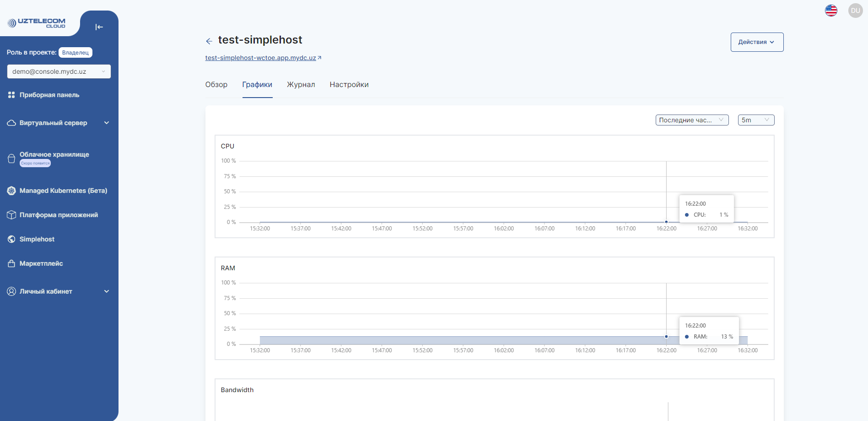Viewport: 868px width, 421px height.
Task: Select the Облачное хранилище cloud storage icon
Action: pyautogui.click(x=11, y=158)
